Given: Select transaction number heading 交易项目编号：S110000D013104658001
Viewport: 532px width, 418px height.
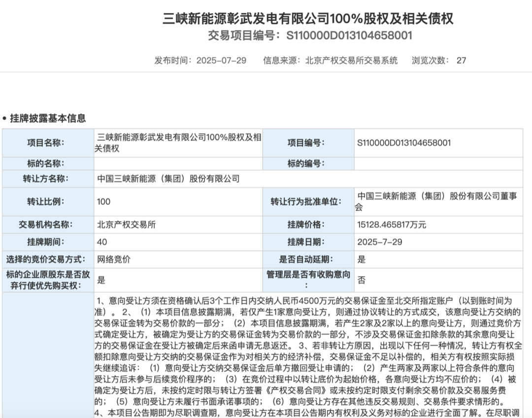Looking at the screenshot, I should coord(310,35).
